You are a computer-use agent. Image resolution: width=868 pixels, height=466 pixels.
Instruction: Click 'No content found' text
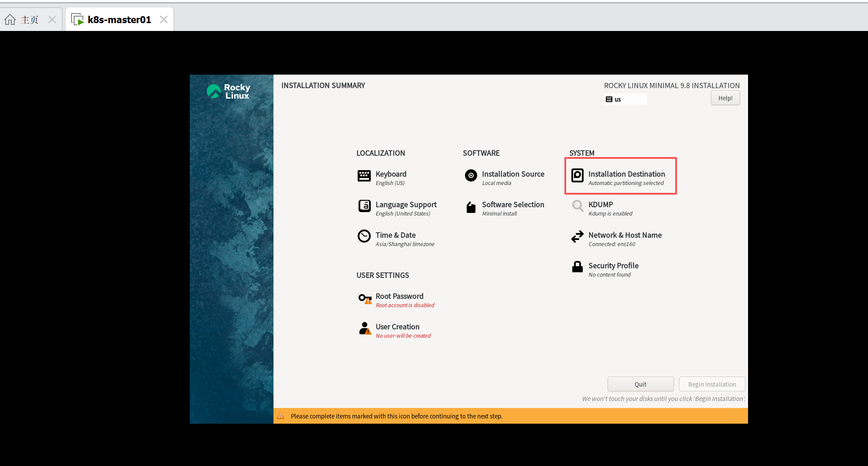pos(609,275)
